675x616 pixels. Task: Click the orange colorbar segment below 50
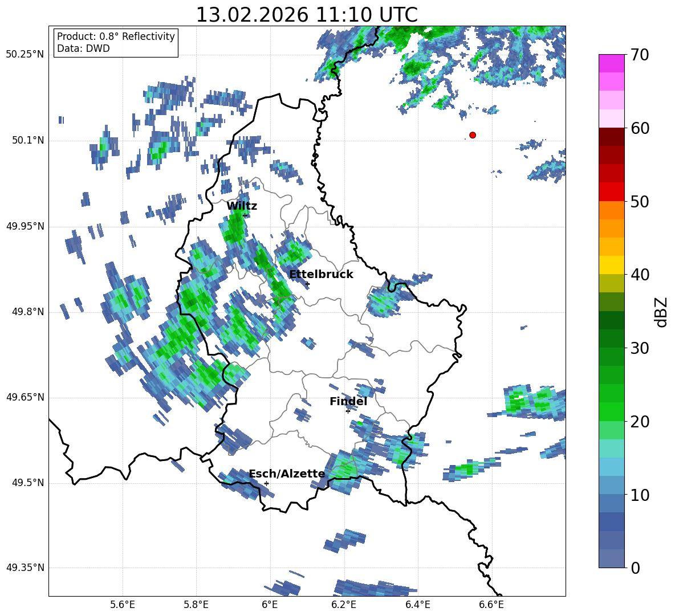pos(611,210)
